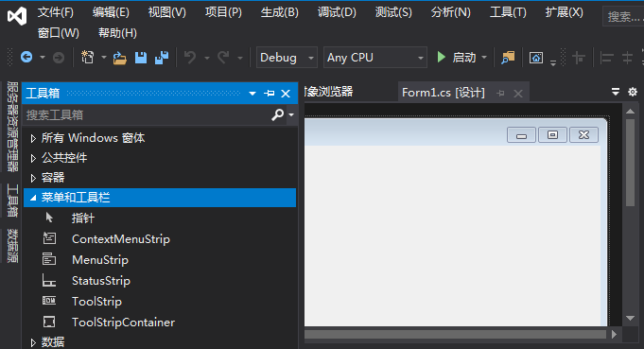Open the Any CPU platform dropdown
The image size is (644, 349).
click(375, 58)
